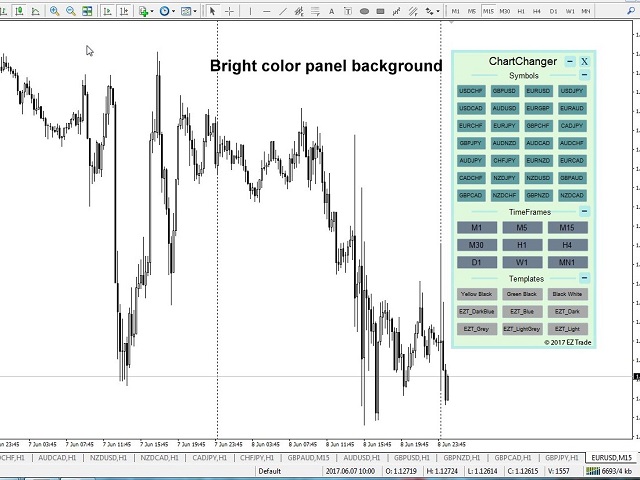Minimize the ChartChanger panel
The image size is (640, 480).
[570, 62]
